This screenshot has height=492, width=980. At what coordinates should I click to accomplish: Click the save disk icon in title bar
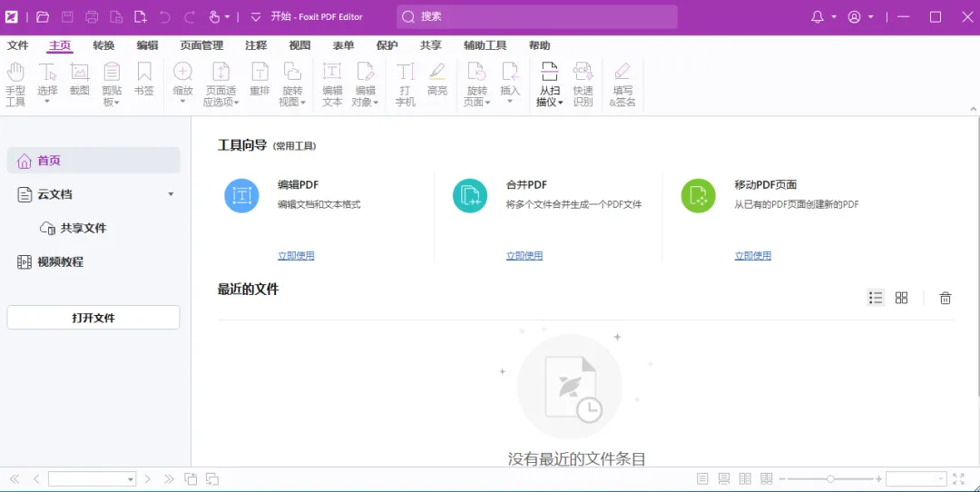tap(67, 17)
